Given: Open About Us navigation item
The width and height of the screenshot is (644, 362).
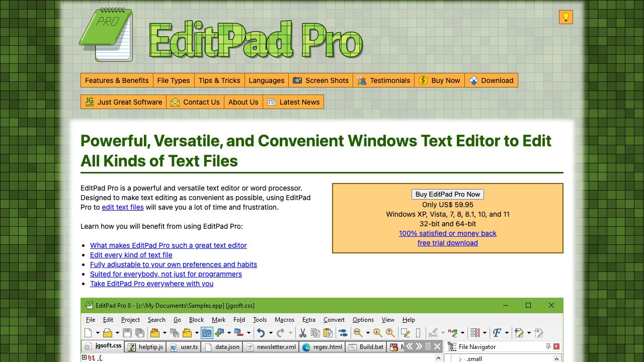Looking at the screenshot, I should coord(244,102).
